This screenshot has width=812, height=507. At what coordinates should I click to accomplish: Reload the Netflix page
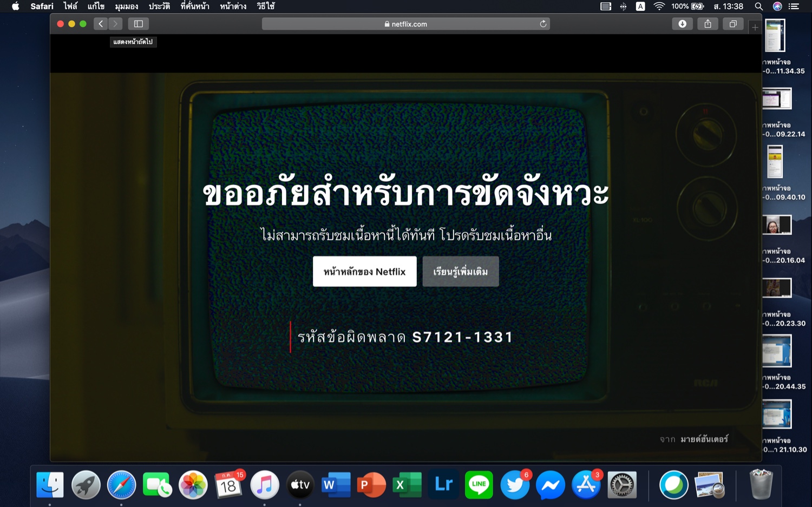click(x=543, y=24)
